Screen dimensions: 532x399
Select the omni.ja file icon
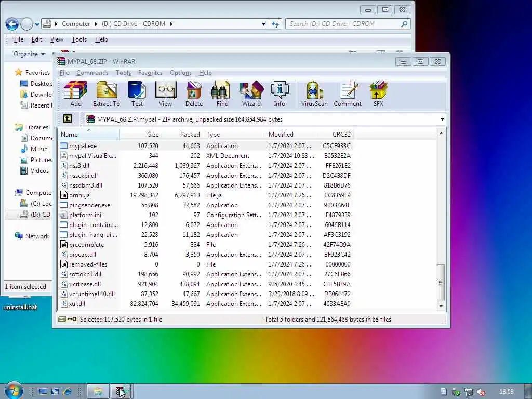click(64, 195)
